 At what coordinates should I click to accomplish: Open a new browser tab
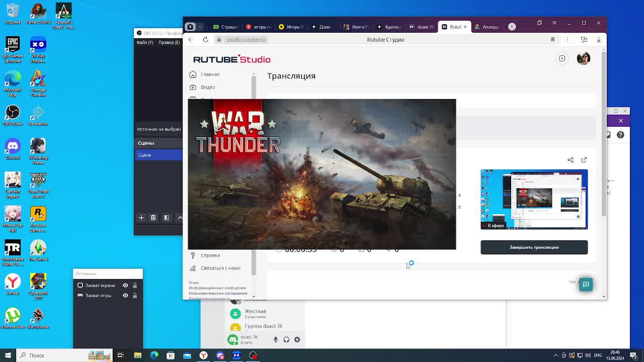512,27
